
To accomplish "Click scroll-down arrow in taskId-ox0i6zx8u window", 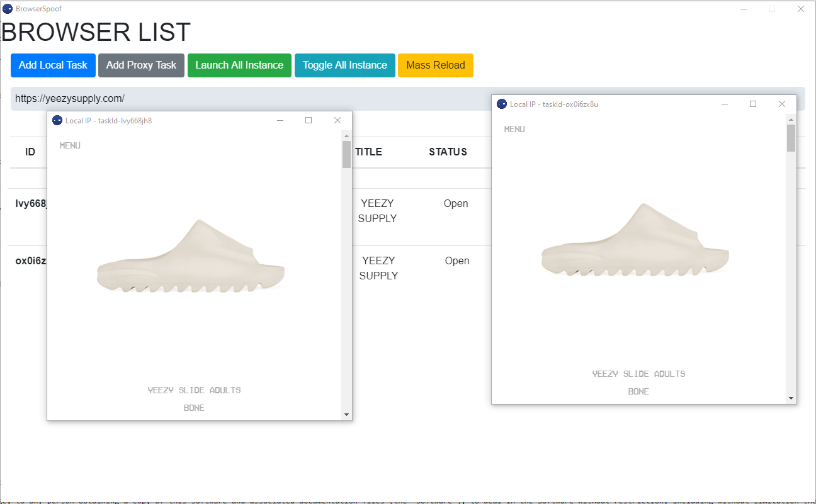I will coord(791,398).
